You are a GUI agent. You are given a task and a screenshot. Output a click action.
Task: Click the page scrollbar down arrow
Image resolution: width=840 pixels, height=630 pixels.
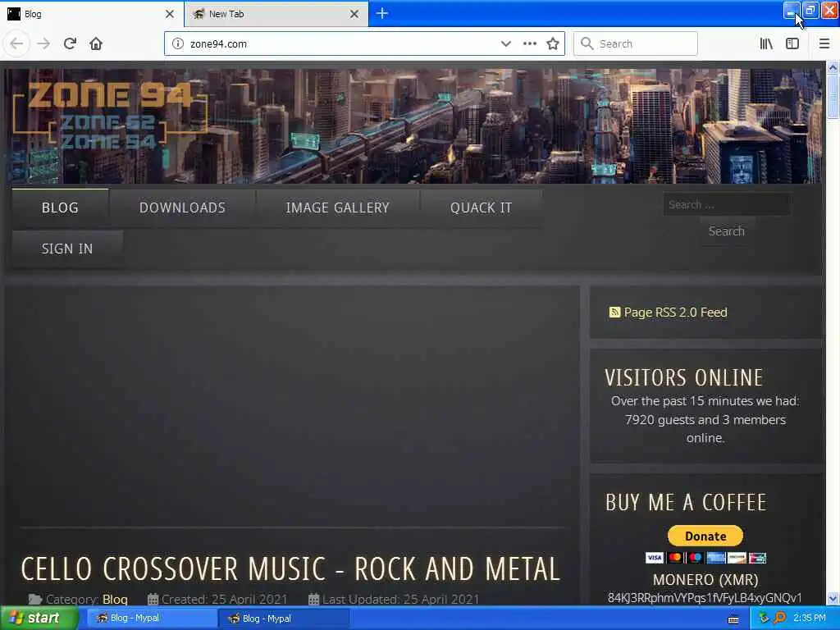click(x=833, y=598)
